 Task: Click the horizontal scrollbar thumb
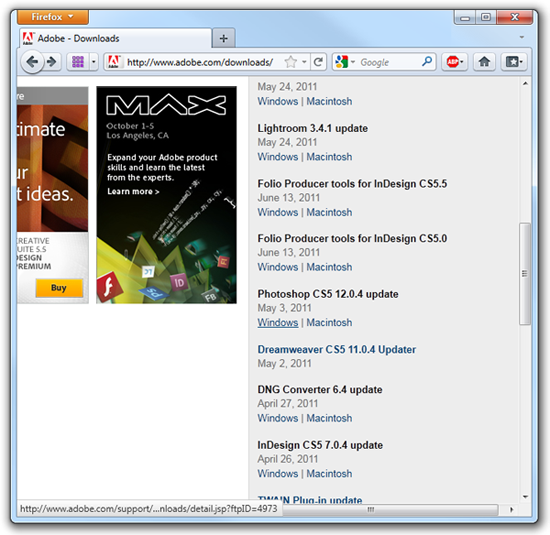[x=390, y=509]
